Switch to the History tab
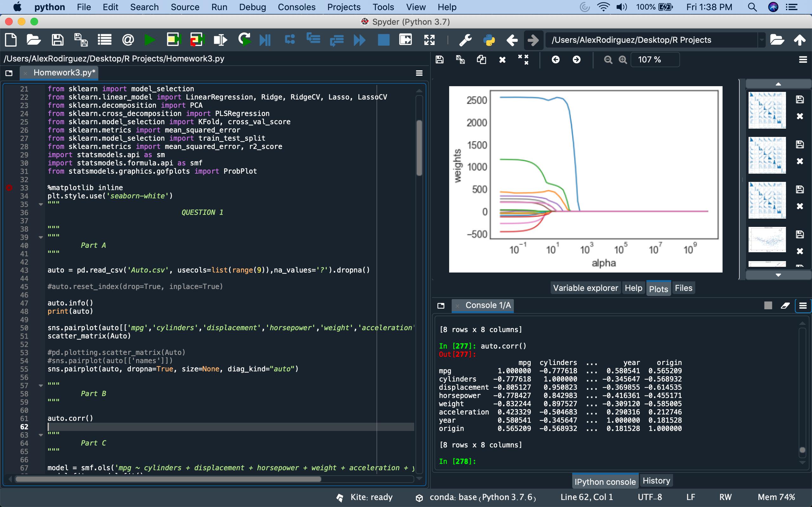Screen dimensions: 812x507 656,481
